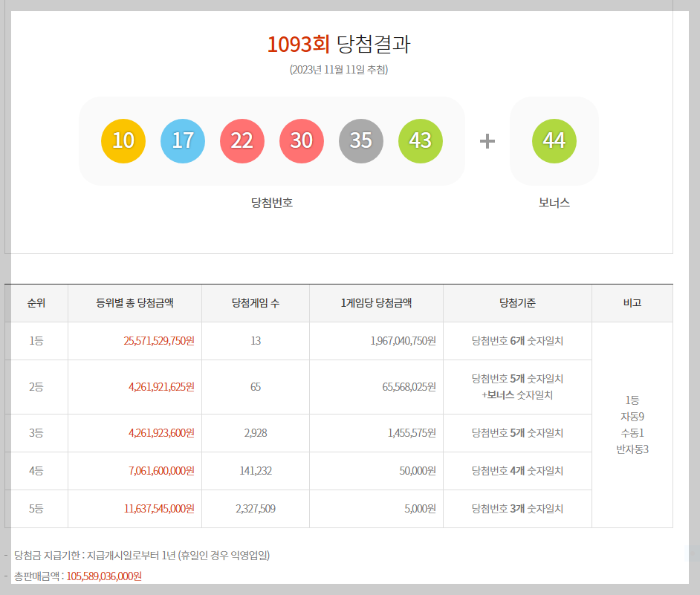This screenshot has width=700, height=595.
Task: Click winning games count 13
Action: 256,341
